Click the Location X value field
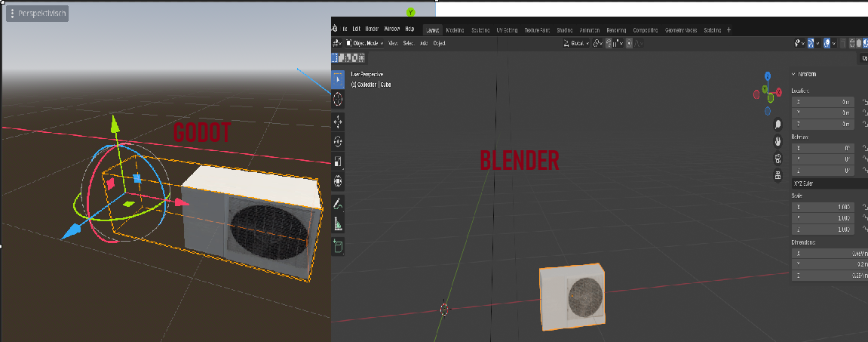The width and height of the screenshot is (868, 342). pyautogui.click(x=825, y=102)
